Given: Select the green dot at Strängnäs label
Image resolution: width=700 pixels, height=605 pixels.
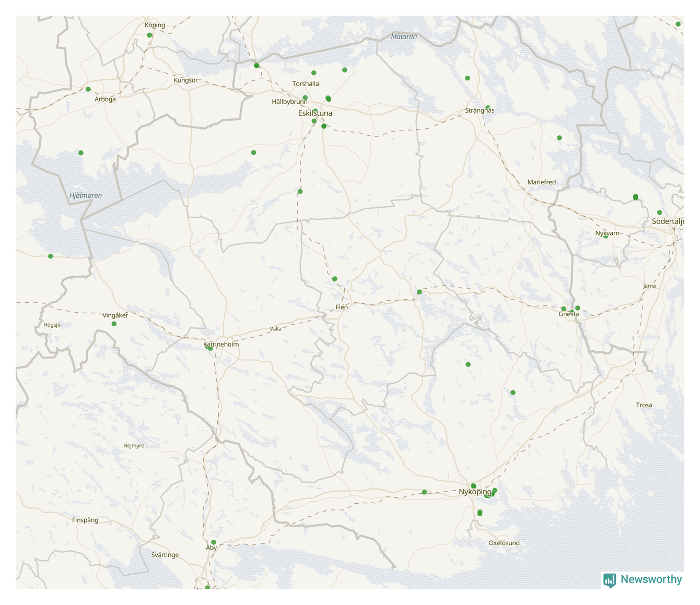Looking at the screenshot, I should [x=487, y=108].
